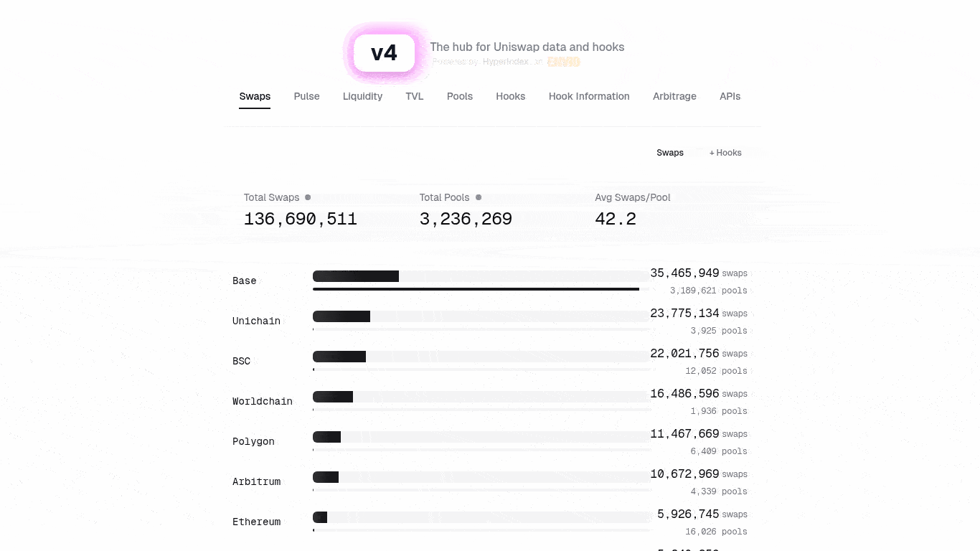The height and width of the screenshot is (551, 980).
Task: Click the Unichain swaps progress bar
Action: (x=481, y=316)
